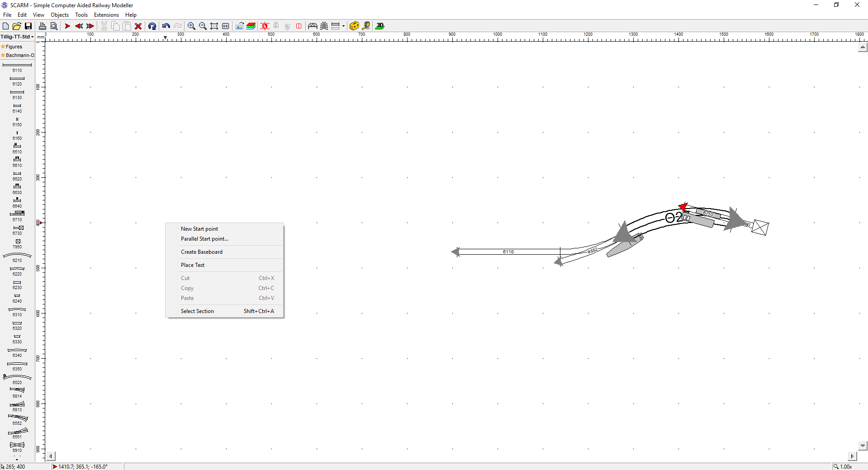Screen dimensions: 868x470
Task: Open the Edit menu
Action: pyautogui.click(x=22, y=15)
